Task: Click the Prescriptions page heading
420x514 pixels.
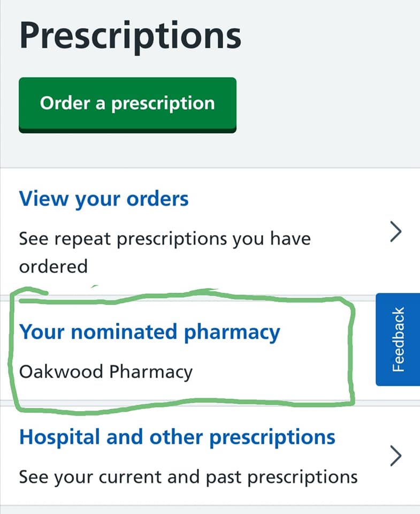Action: point(130,35)
